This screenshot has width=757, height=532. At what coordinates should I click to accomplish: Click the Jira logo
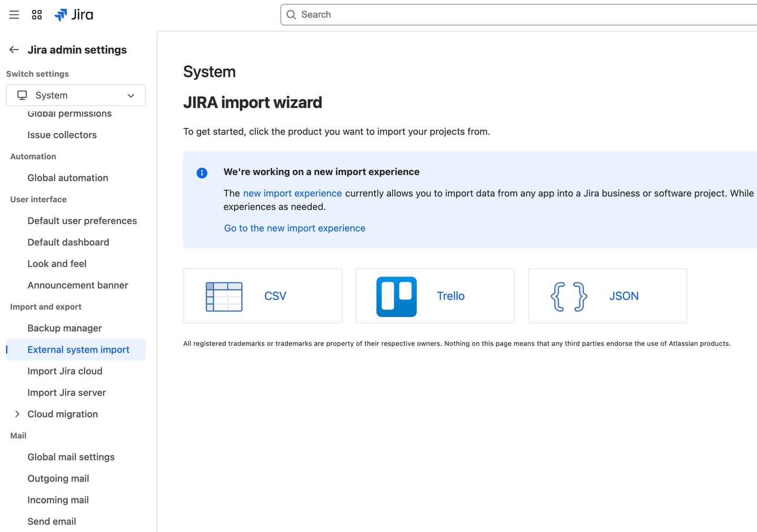pyautogui.click(x=74, y=14)
